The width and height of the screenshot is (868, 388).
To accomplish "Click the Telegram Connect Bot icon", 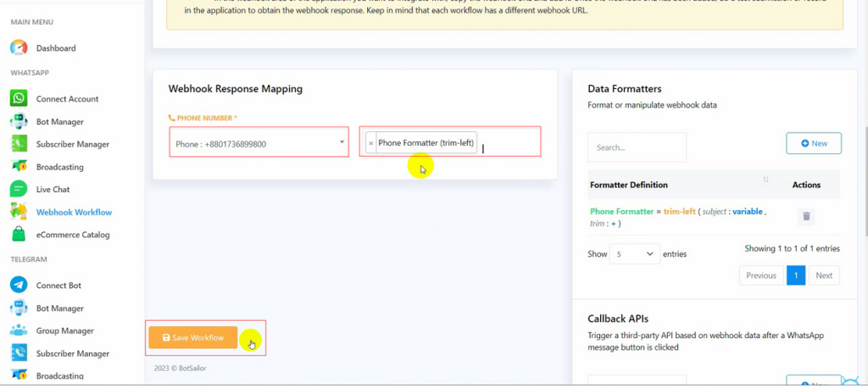I will point(19,285).
